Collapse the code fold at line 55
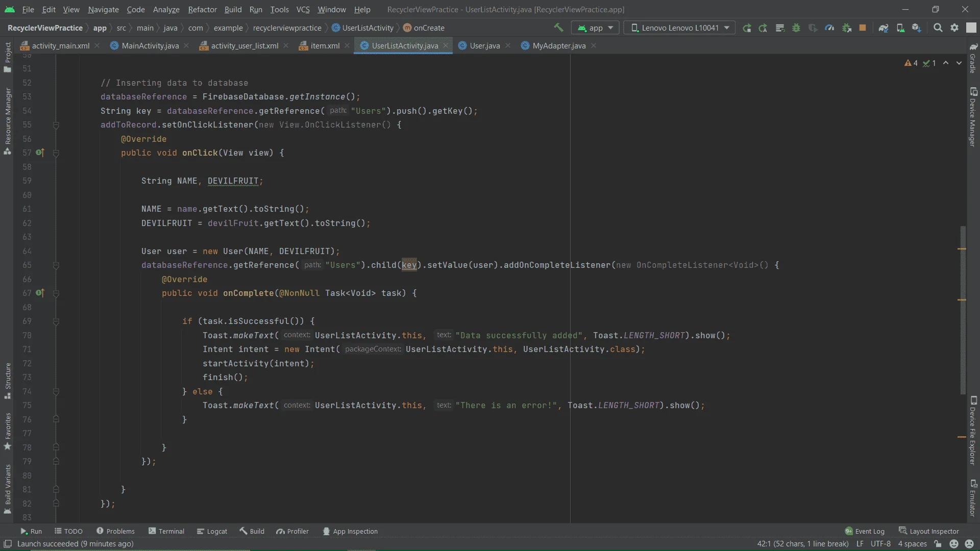Image resolution: width=980 pixels, height=551 pixels. click(56, 125)
